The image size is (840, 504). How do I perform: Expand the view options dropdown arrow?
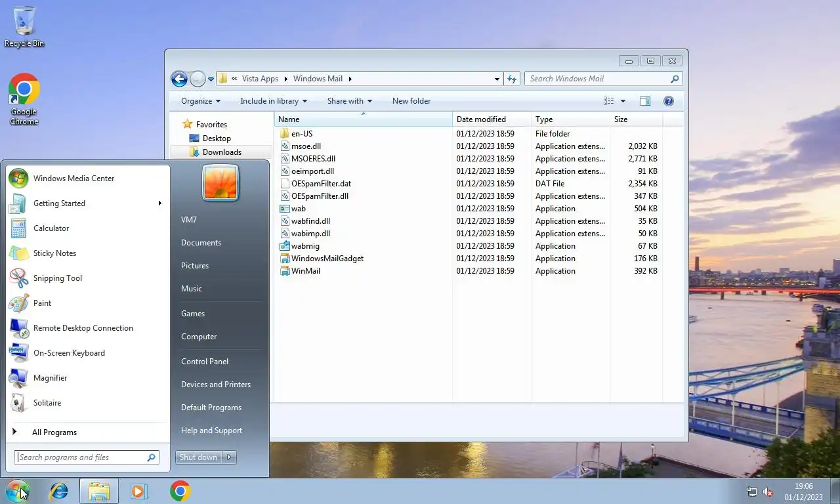coord(623,101)
